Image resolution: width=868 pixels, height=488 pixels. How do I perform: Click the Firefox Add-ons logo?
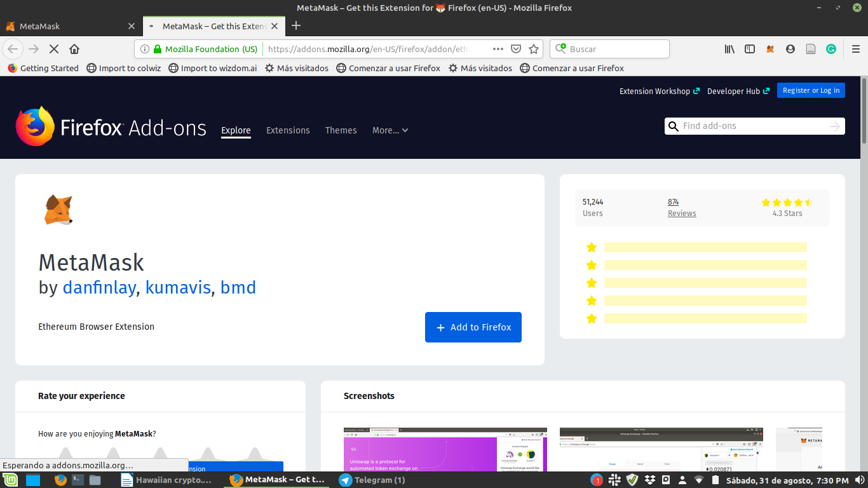click(111, 127)
